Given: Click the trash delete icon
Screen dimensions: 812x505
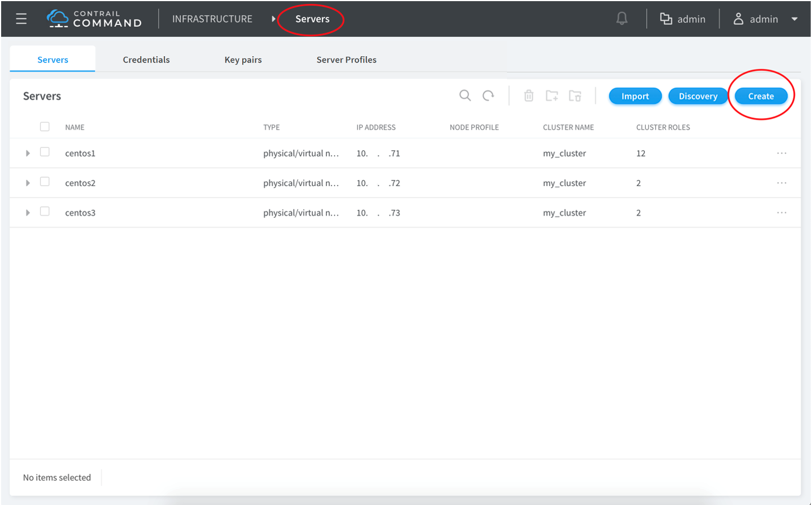Looking at the screenshot, I should point(528,95).
